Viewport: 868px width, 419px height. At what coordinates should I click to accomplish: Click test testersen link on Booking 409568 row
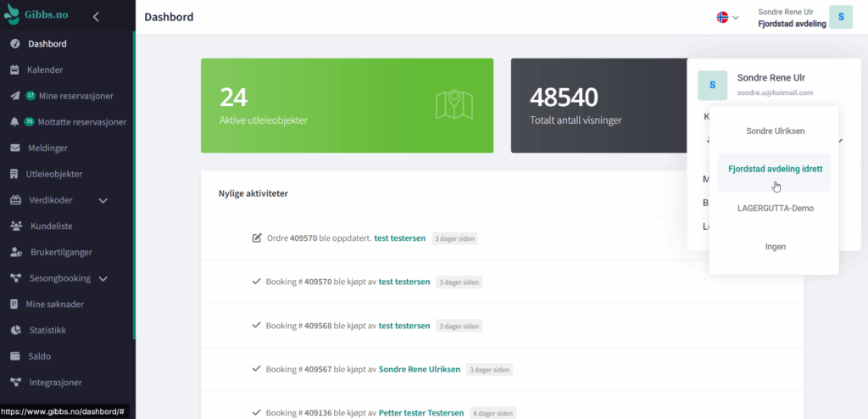(404, 326)
